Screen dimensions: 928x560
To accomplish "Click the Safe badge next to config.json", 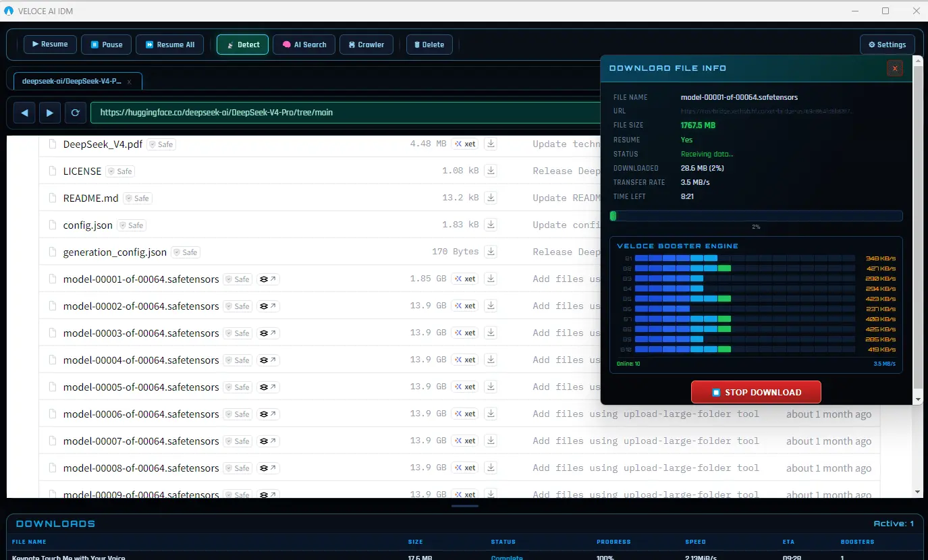I will click(132, 225).
